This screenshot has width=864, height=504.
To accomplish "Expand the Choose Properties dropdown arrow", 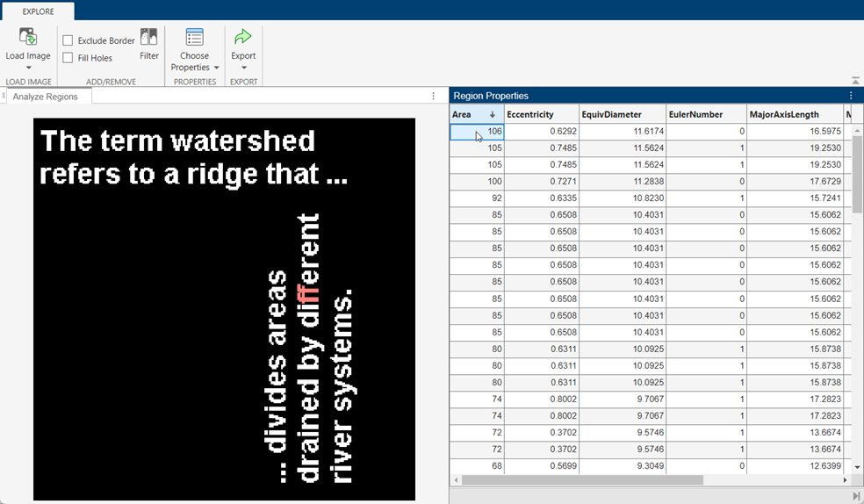I will [217, 68].
